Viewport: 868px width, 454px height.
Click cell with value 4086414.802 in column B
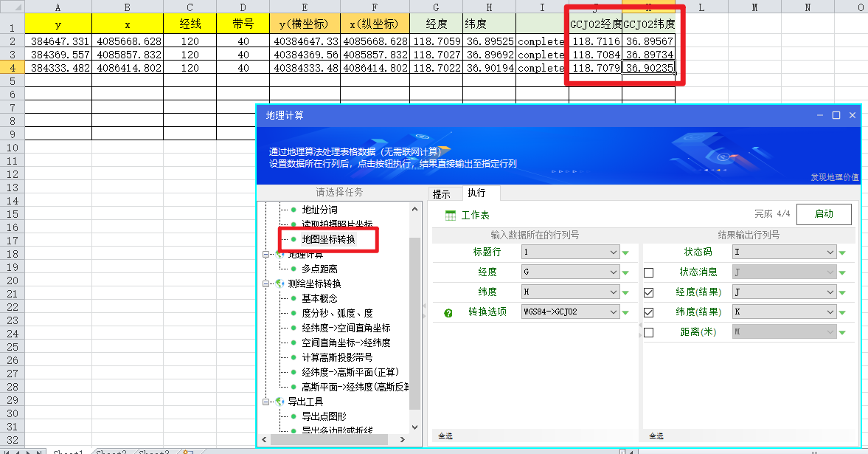click(128, 68)
